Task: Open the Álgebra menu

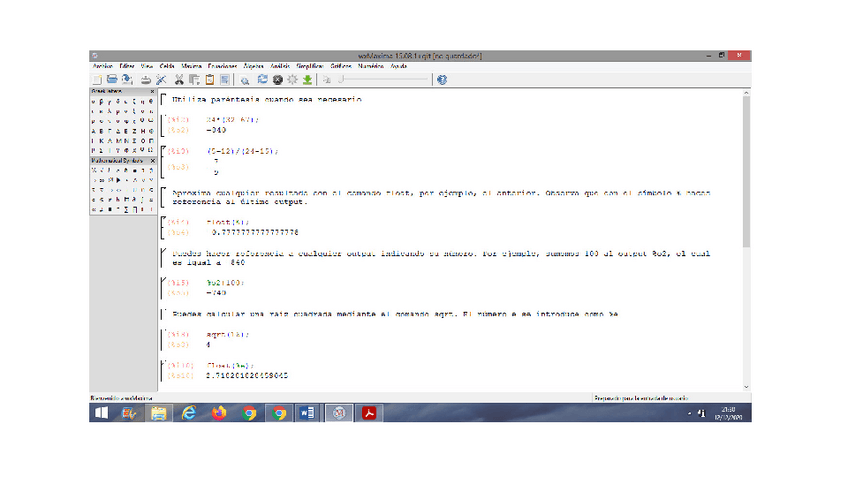Action: [253, 66]
